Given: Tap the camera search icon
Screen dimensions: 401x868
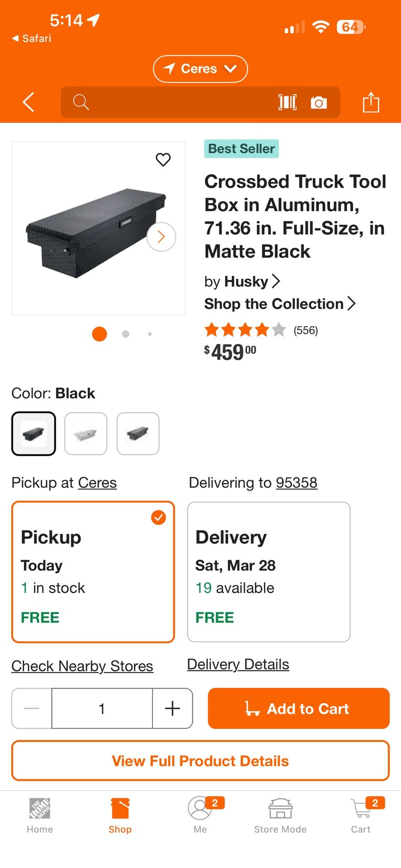Looking at the screenshot, I should tap(319, 103).
